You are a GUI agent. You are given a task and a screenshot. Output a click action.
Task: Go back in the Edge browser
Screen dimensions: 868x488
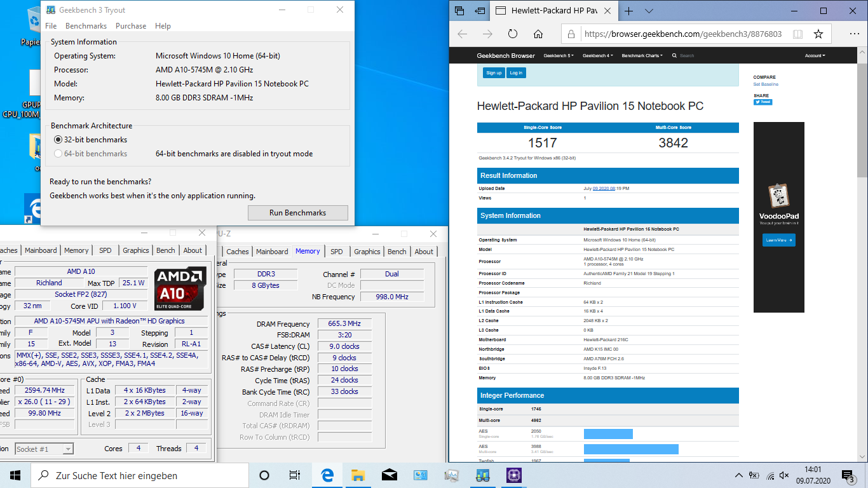(x=463, y=34)
